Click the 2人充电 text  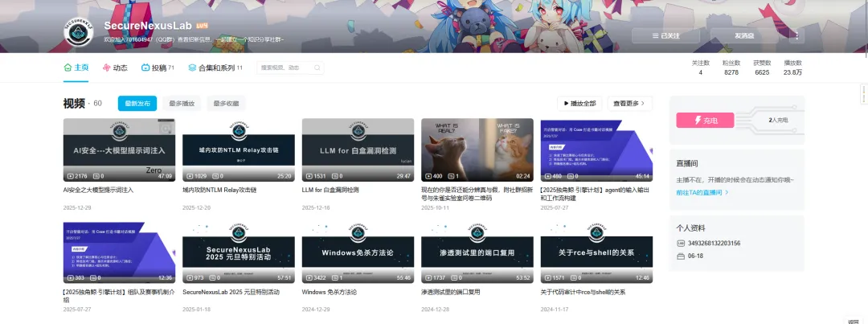(x=778, y=120)
